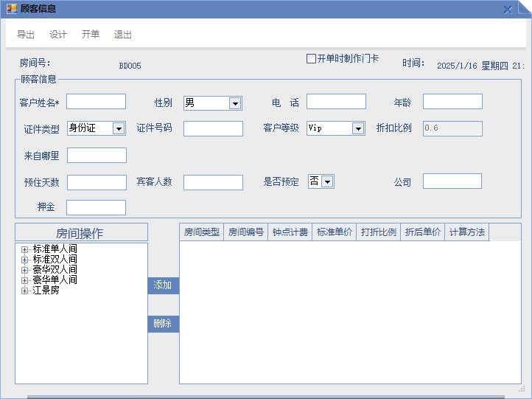Open the 导出 menu
This screenshot has height=399, width=532.
coord(26,35)
